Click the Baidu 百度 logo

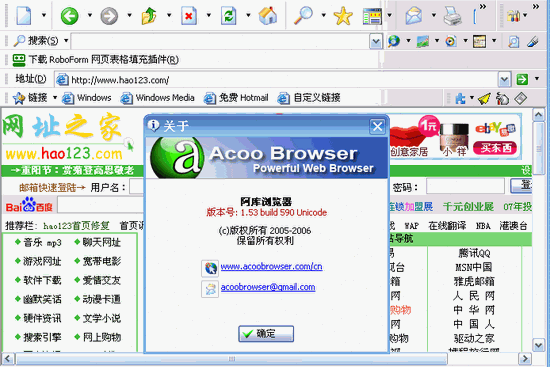pos(29,205)
